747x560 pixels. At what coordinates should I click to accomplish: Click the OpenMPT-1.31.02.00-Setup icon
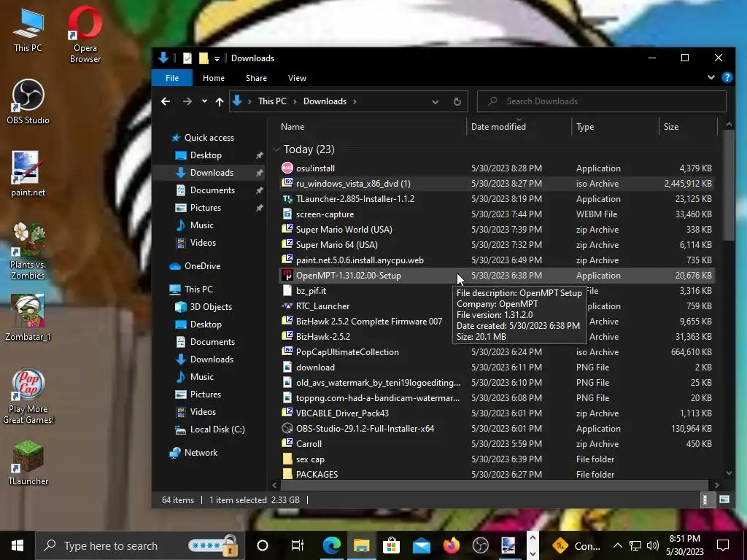(287, 275)
